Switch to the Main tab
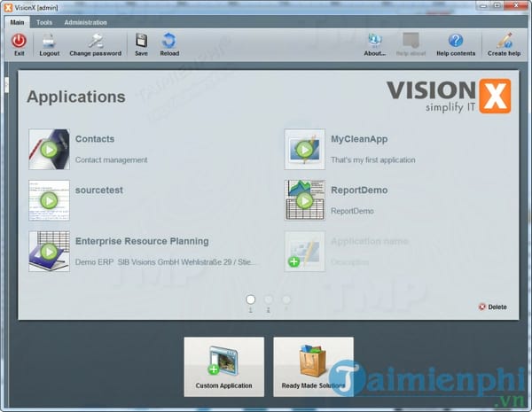Viewport: 532px width, 412px height. coord(18,22)
